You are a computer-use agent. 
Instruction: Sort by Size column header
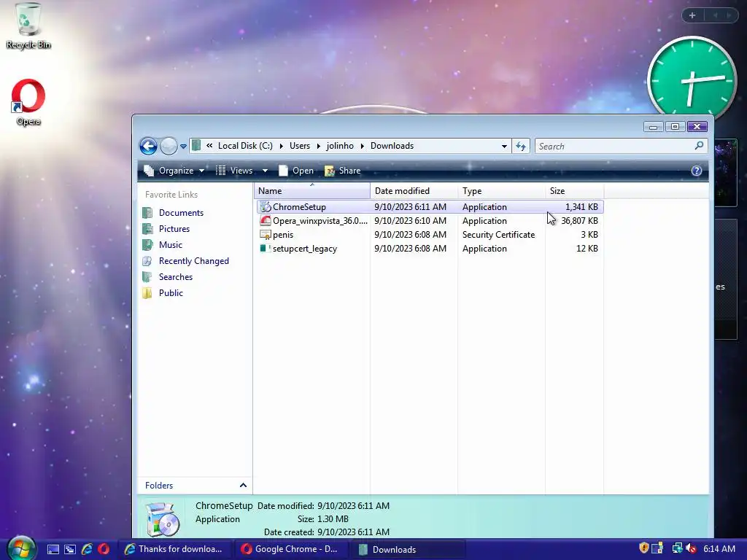(x=574, y=191)
